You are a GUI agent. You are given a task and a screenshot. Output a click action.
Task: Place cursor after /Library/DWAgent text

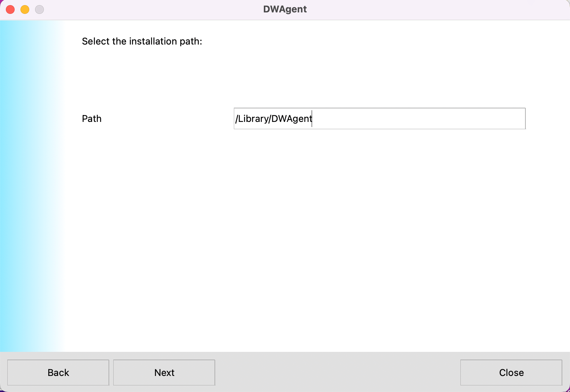(312, 119)
